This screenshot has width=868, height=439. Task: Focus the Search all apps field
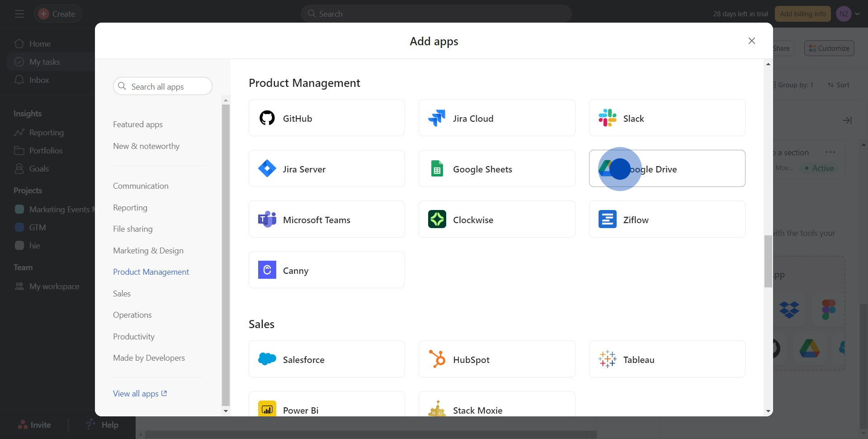point(163,86)
